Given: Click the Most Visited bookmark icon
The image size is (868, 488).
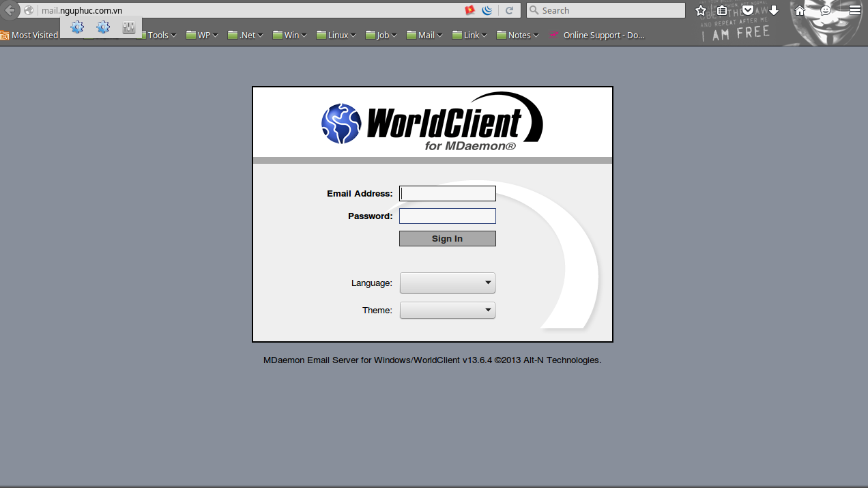Looking at the screenshot, I should [5, 35].
